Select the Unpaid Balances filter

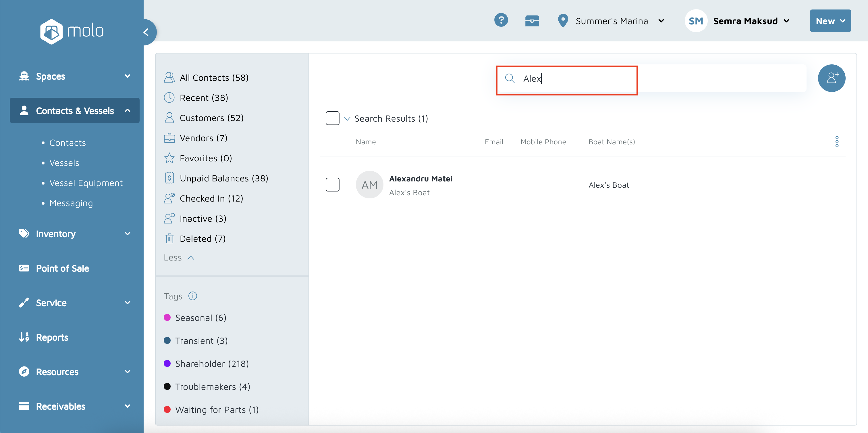[224, 178]
